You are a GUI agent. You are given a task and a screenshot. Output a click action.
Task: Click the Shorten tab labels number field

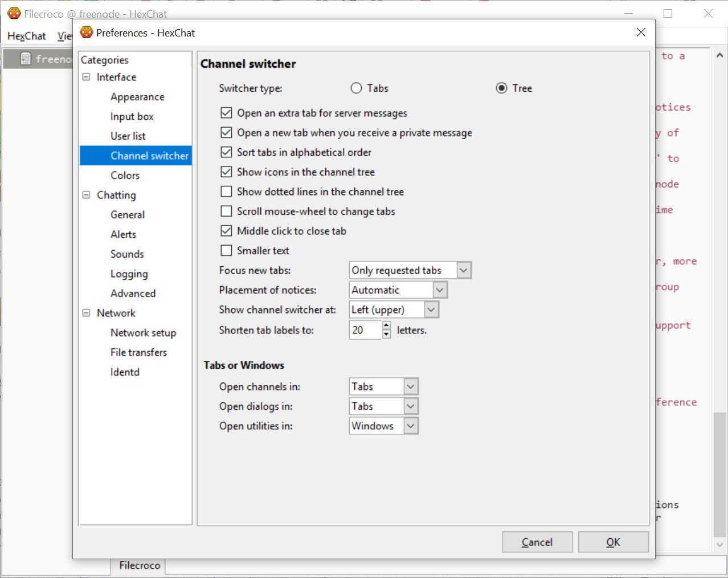(365, 330)
